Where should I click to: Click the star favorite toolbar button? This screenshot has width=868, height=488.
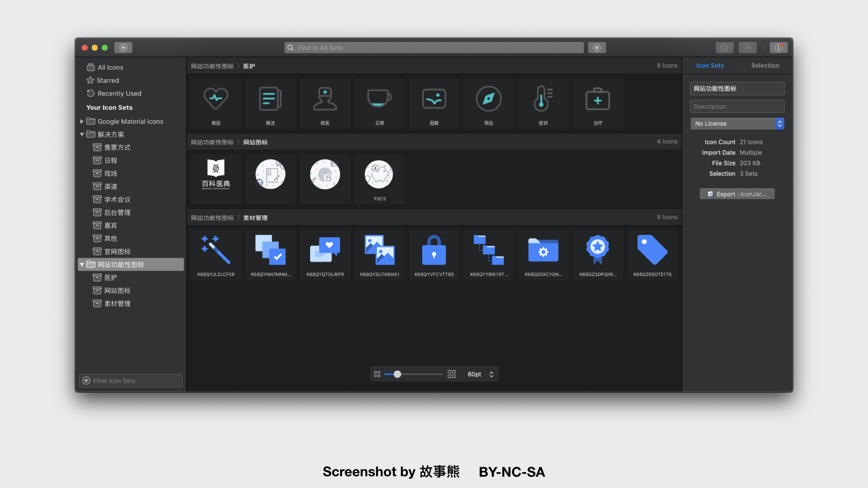[x=724, y=47]
